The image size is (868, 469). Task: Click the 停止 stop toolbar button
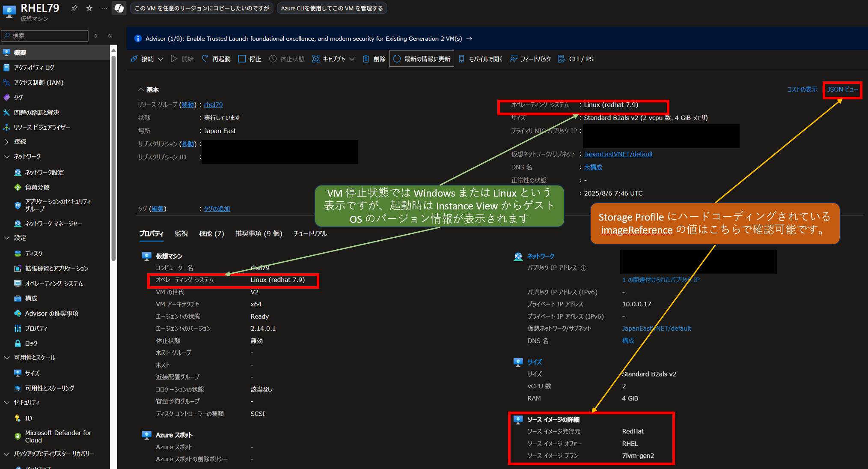250,59
